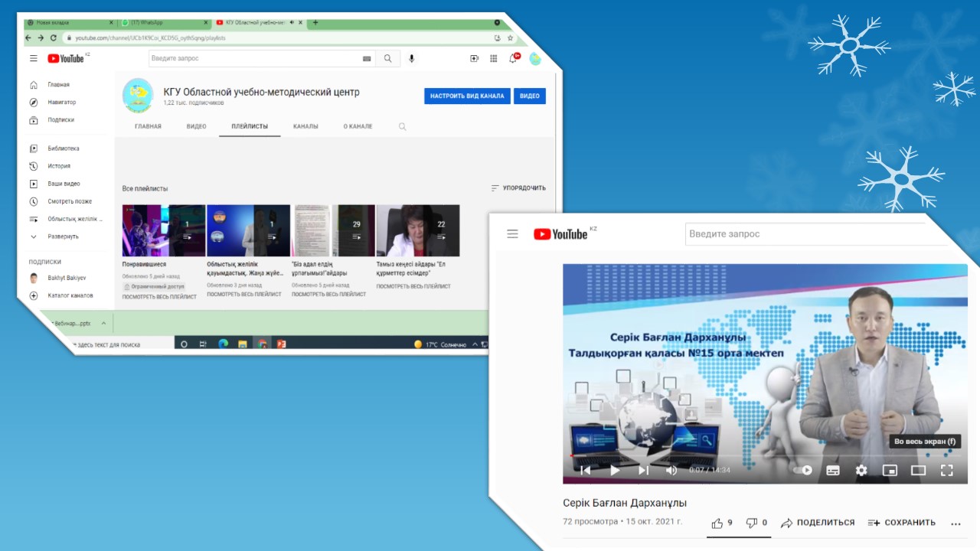The image size is (980, 551).
Task: Open the hamburger menu on channel page
Action: (x=33, y=58)
